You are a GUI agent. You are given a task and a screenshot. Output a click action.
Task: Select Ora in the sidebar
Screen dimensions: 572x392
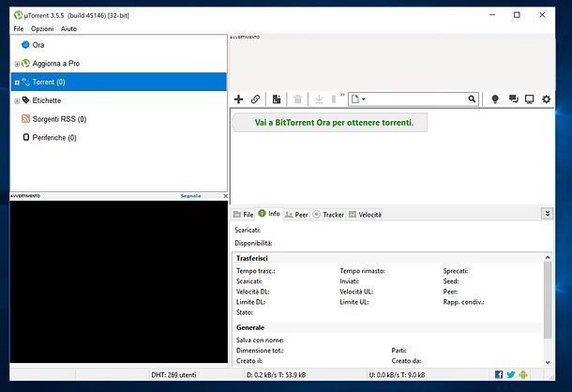point(118,45)
